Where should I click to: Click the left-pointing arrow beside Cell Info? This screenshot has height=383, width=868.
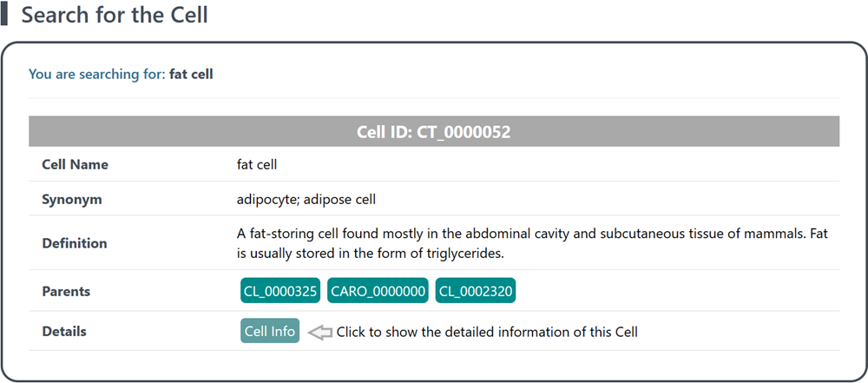[x=320, y=332]
